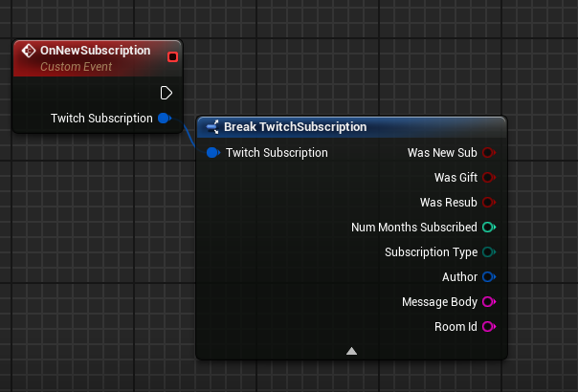Click the Room Id string pin

click(x=488, y=327)
